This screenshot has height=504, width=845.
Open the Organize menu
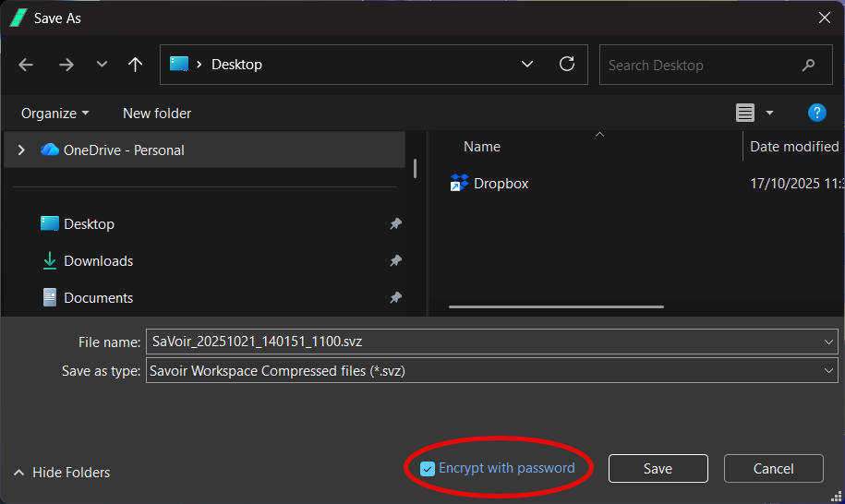coord(55,114)
